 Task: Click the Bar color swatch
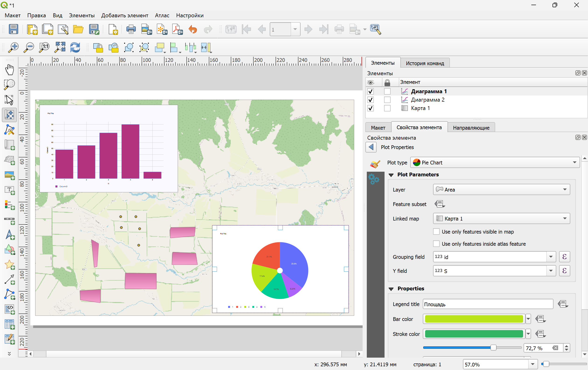click(474, 319)
